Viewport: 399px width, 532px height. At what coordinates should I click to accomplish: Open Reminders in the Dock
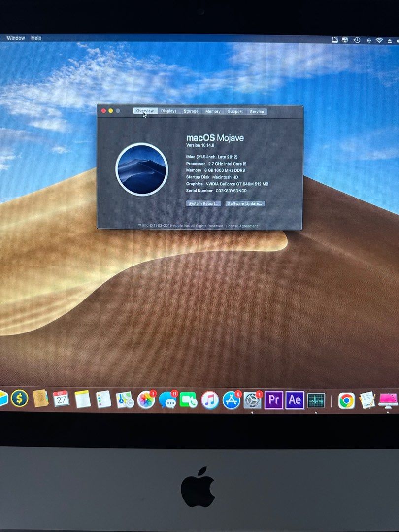click(x=103, y=399)
